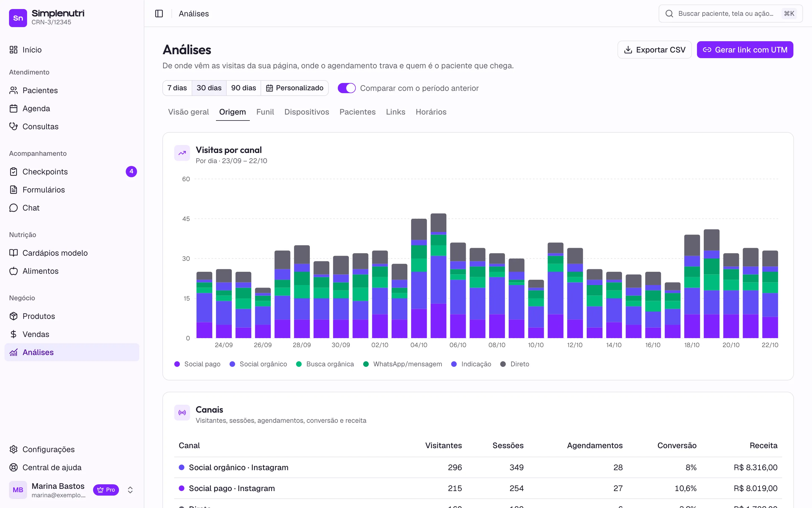The image size is (812, 508).
Task: Select the 90 dias period
Action: [244, 88]
